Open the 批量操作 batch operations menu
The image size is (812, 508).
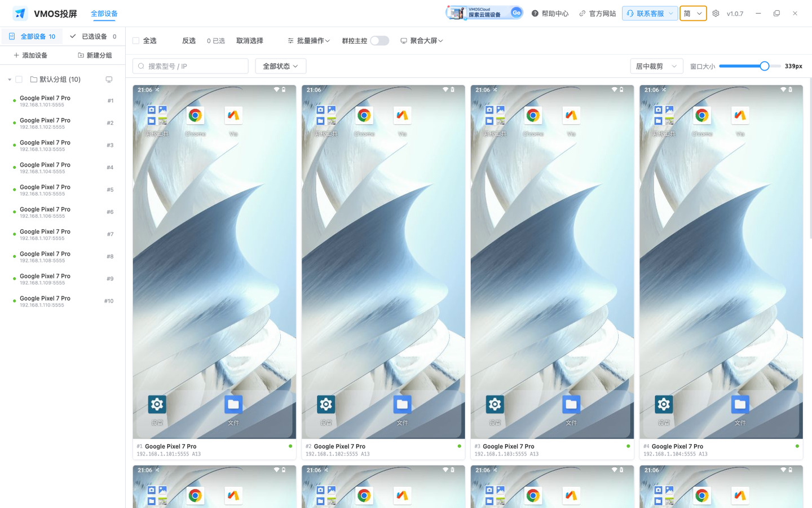click(308, 41)
